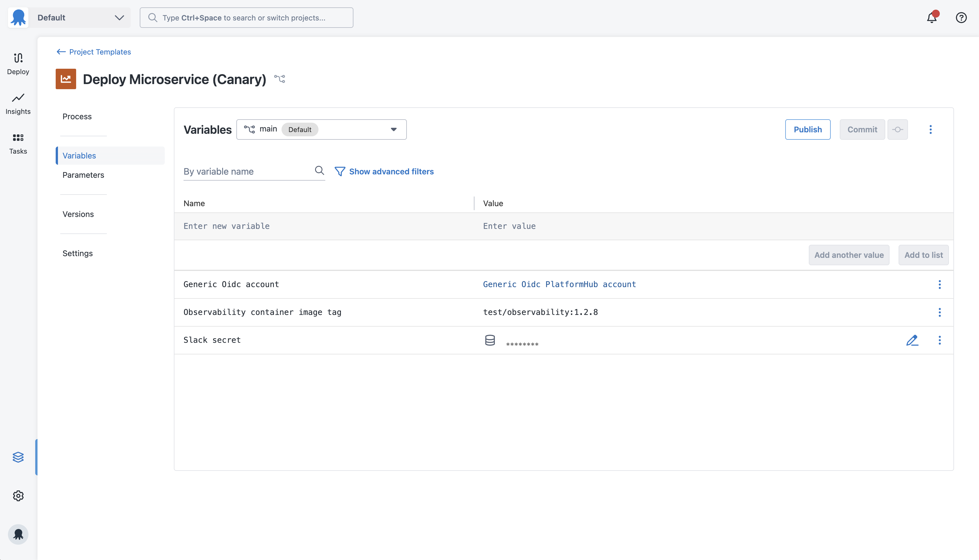Viewport: 979px width, 560px height.
Task: Open the kebab menu for Generic Oidc account
Action: pyautogui.click(x=940, y=285)
